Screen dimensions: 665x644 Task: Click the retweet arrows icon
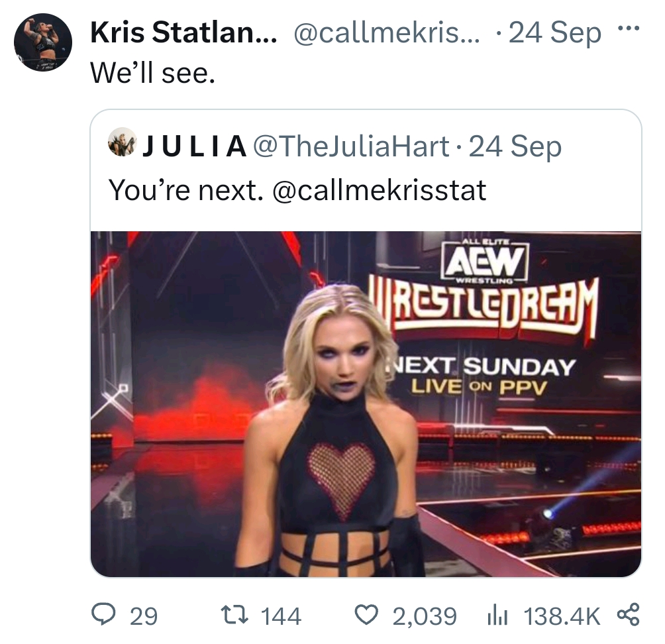[x=234, y=614]
